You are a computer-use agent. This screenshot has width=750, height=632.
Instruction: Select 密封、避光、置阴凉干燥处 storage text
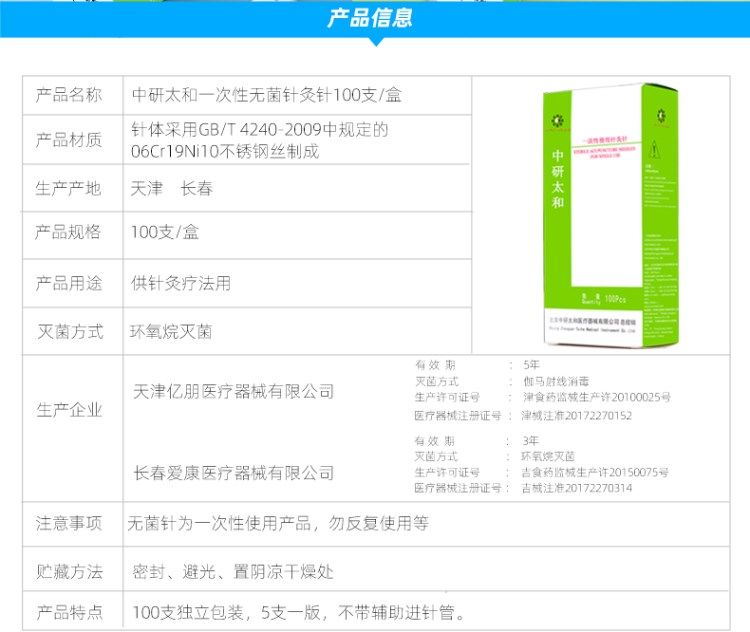tap(233, 572)
